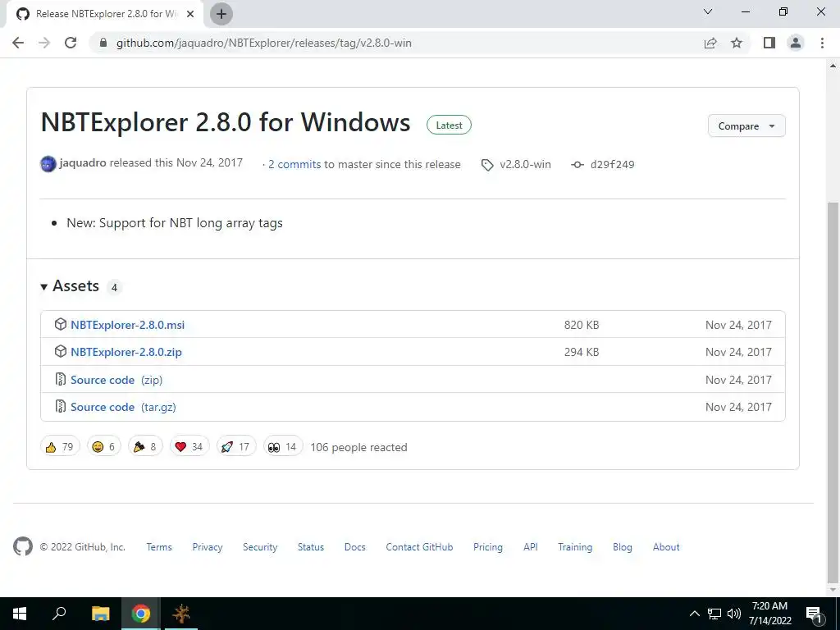The width and height of the screenshot is (840, 630).
Task: Open the Compare dropdown button
Action: [746, 126]
